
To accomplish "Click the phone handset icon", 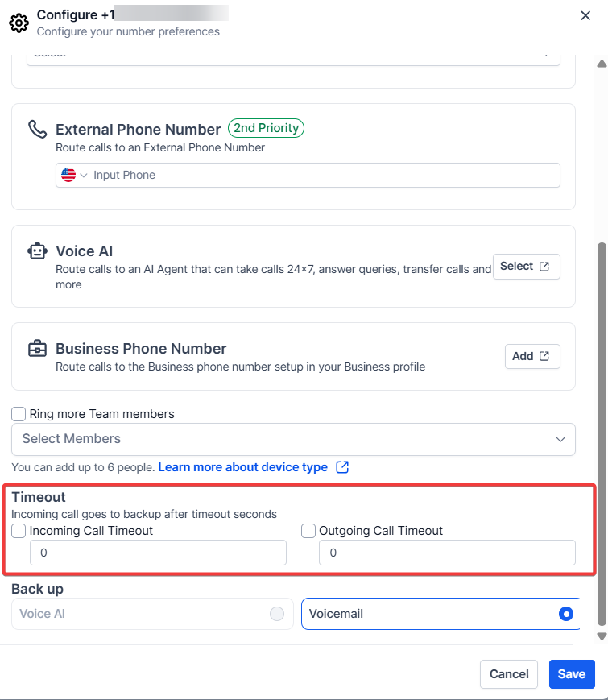I will 37,129.
